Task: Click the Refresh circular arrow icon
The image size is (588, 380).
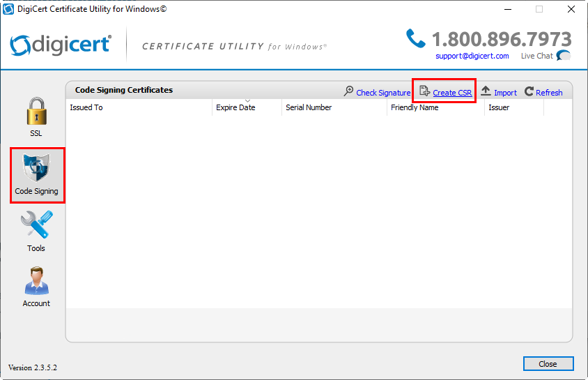Action: [x=529, y=92]
